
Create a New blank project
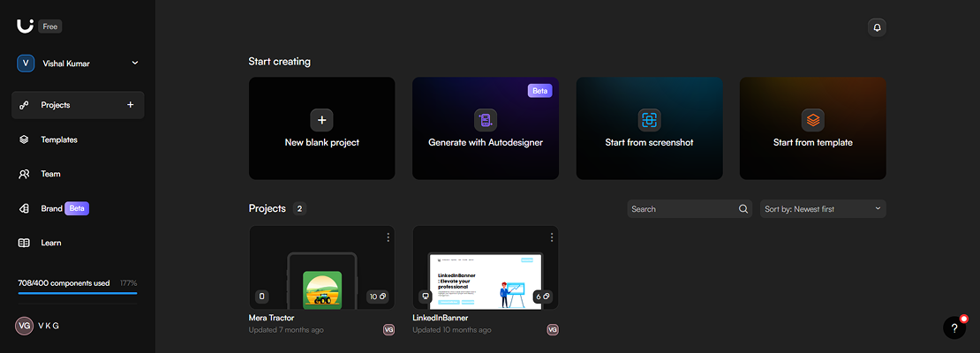coord(321,128)
